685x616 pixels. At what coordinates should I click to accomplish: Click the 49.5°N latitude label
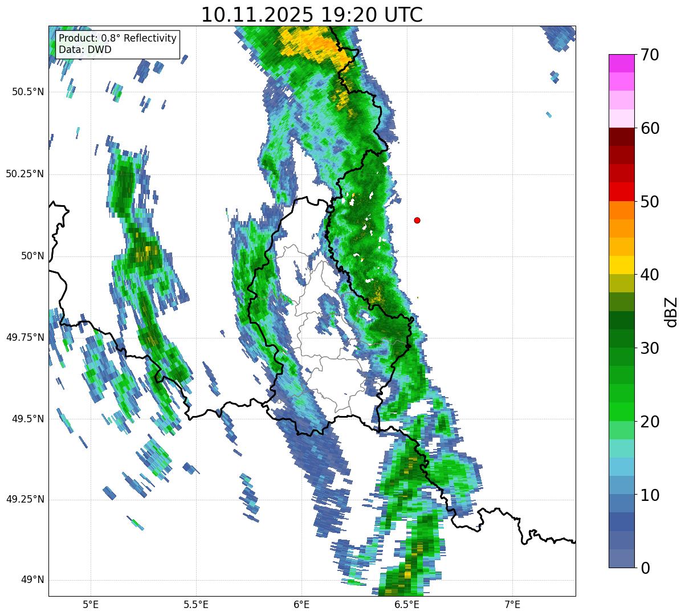[28, 419]
